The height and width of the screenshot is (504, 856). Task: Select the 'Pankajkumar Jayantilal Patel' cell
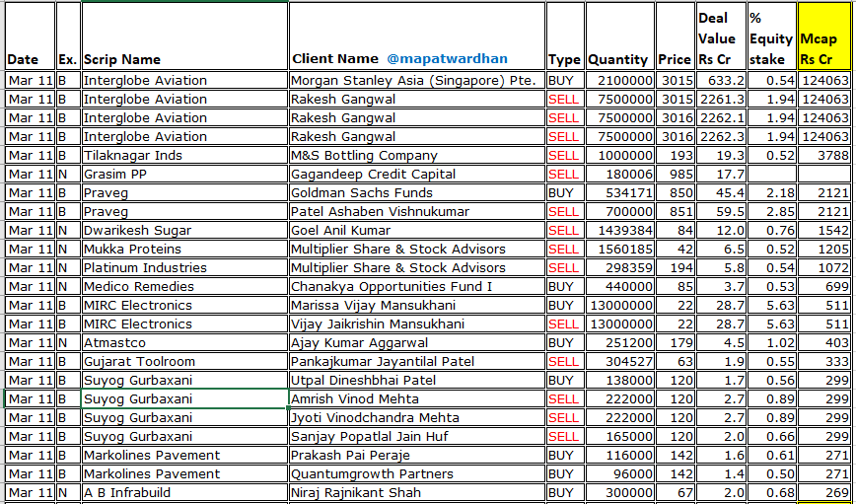coord(417,362)
